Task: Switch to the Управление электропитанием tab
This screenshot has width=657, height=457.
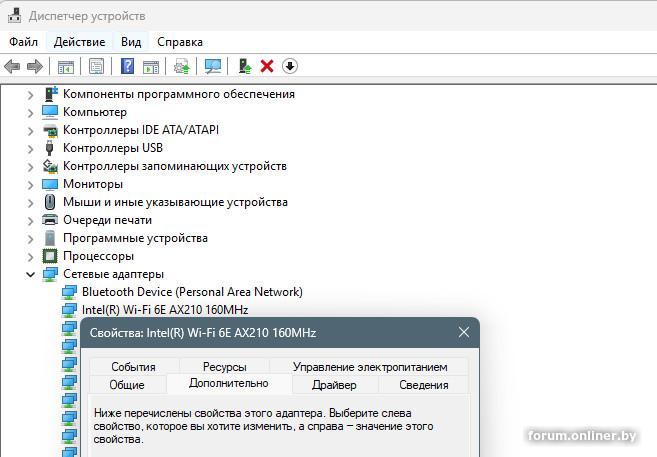Action: click(x=370, y=367)
